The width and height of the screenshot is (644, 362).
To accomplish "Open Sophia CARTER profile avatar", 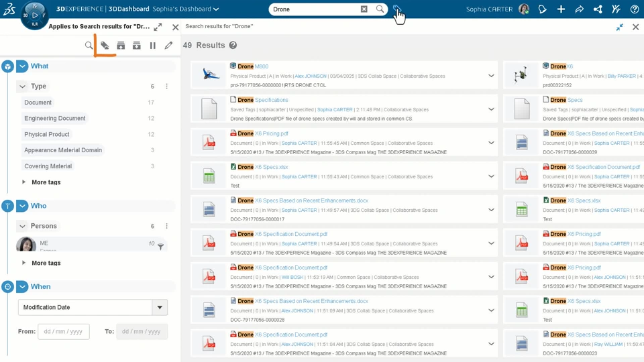I will pyautogui.click(x=524, y=9).
